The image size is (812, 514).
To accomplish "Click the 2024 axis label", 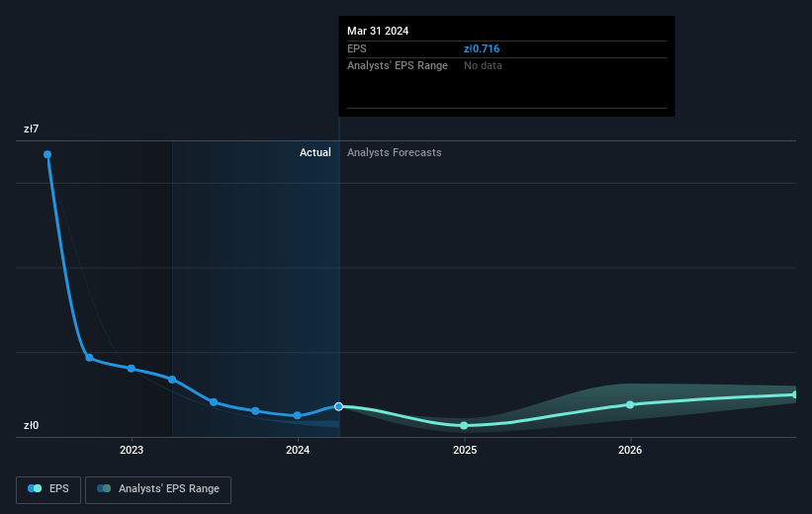I will 298,450.
